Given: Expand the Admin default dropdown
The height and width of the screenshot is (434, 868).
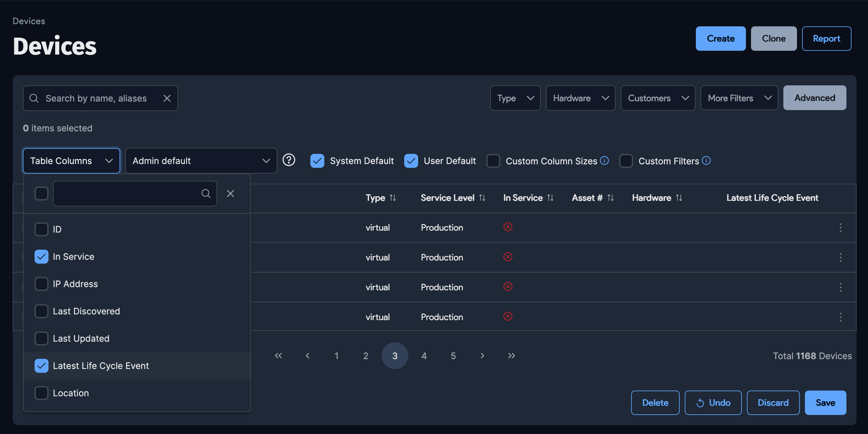Looking at the screenshot, I should pos(201,161).
